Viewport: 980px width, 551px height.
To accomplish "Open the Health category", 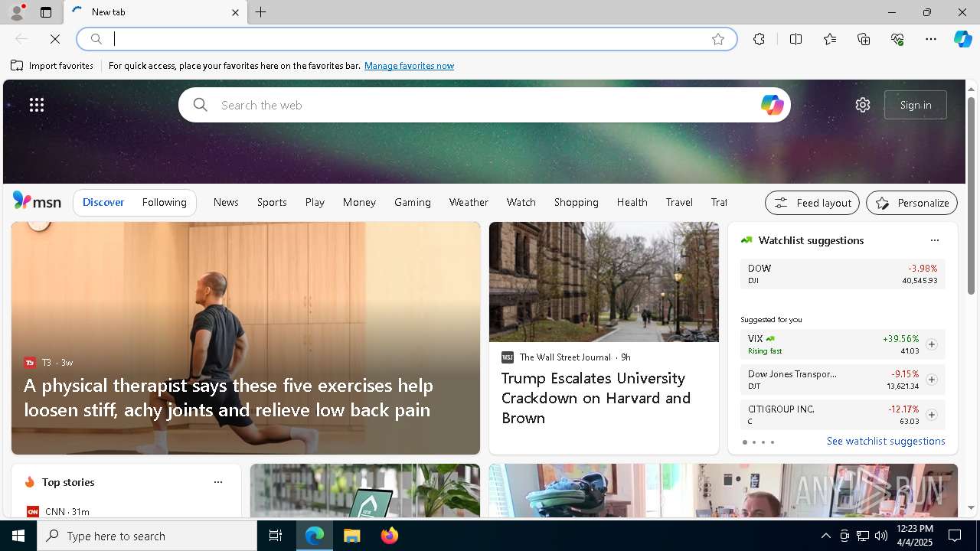I will (x=632, y=202).
